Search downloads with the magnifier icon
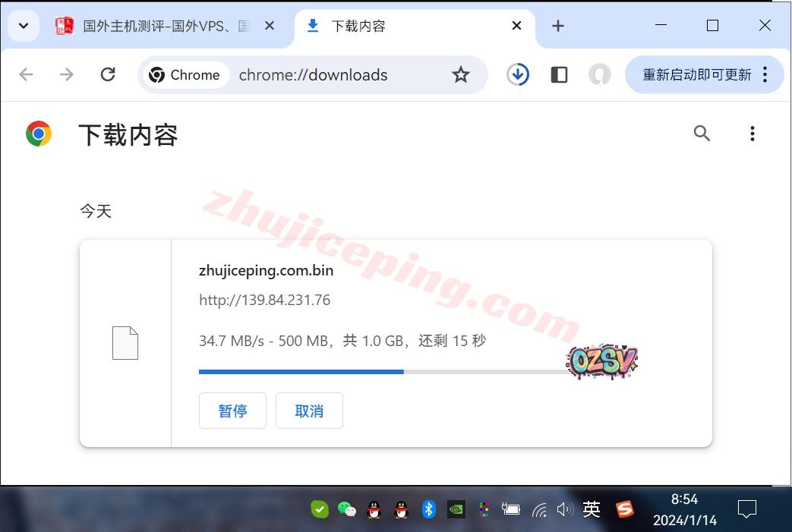This screenshot has width=792, height=532. tap(702, 134)
